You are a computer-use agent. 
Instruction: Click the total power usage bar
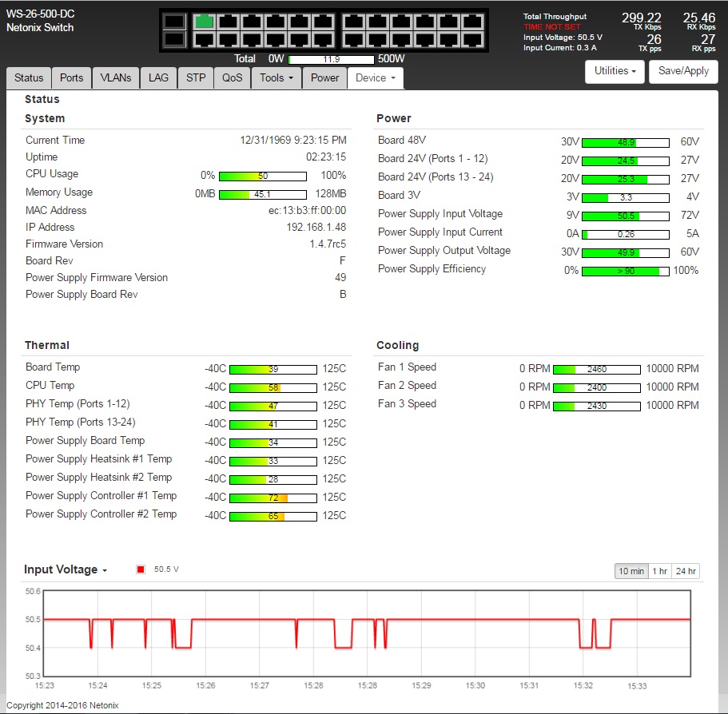point(331,59)
